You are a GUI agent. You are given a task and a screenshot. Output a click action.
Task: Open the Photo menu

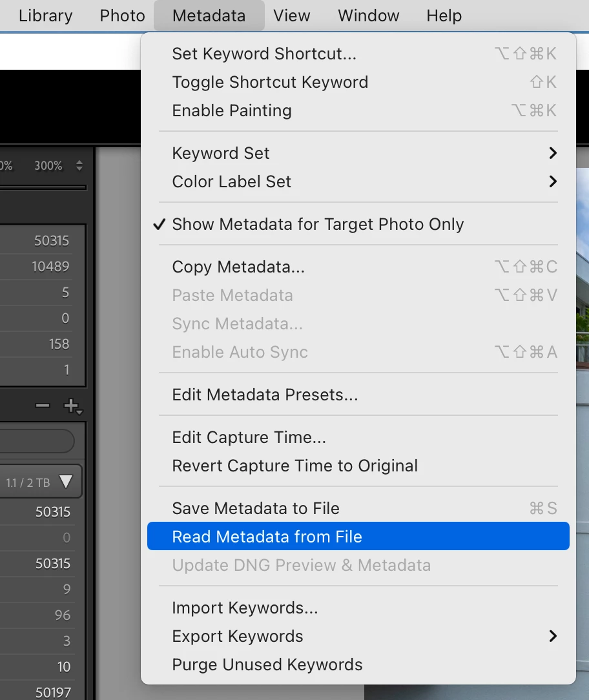coord(122,15)
